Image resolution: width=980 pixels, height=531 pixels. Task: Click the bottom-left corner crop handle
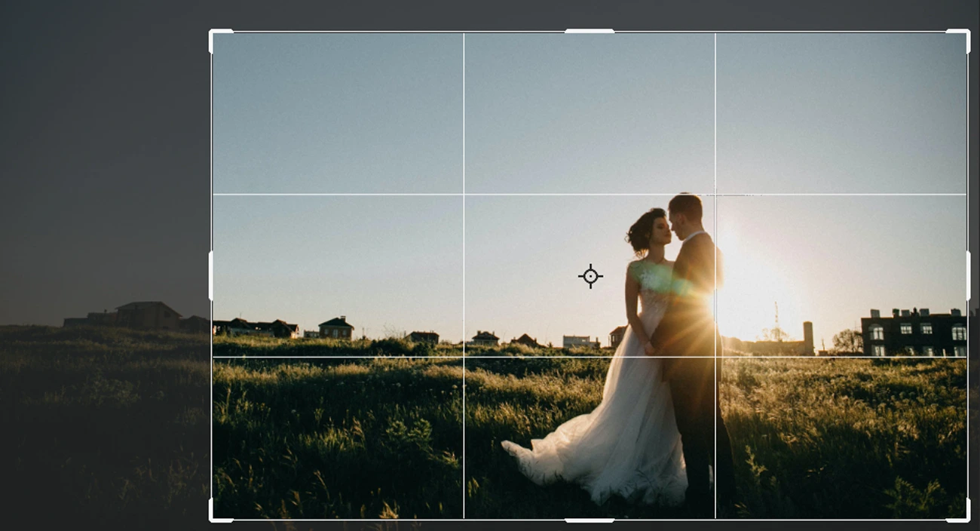212,518
